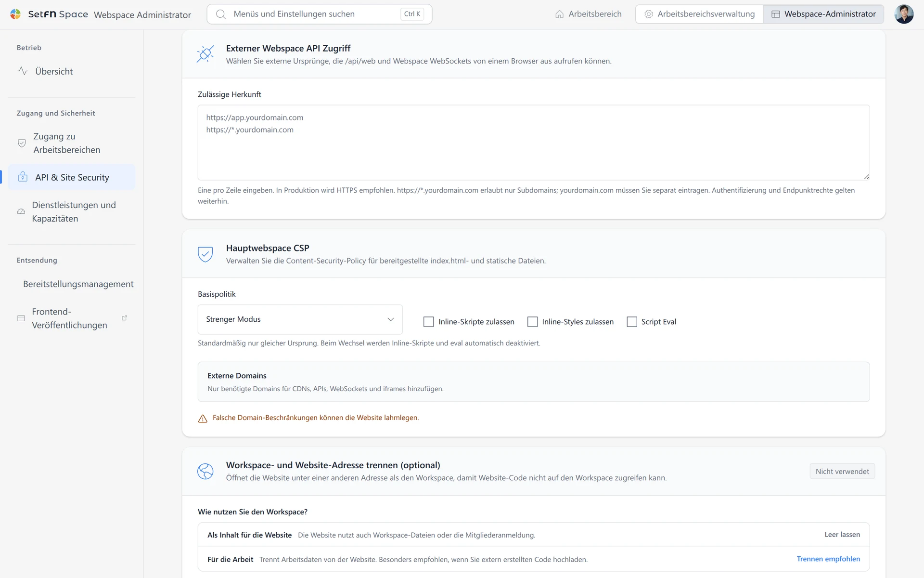Go to Arbeitsbereich in the top bar
Image resolution: width=924 pixels, height=578 pixels.
pyautogui.click(x=588, y=14)
